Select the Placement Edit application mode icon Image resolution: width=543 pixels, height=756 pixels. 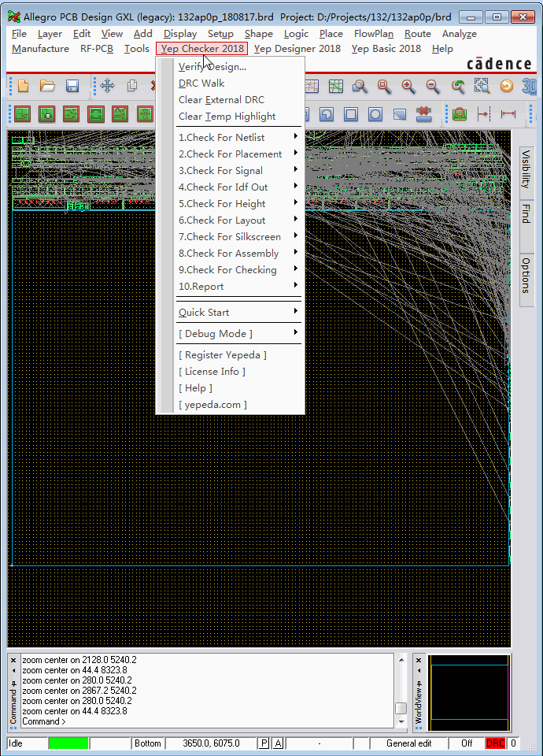coord(46,114)
